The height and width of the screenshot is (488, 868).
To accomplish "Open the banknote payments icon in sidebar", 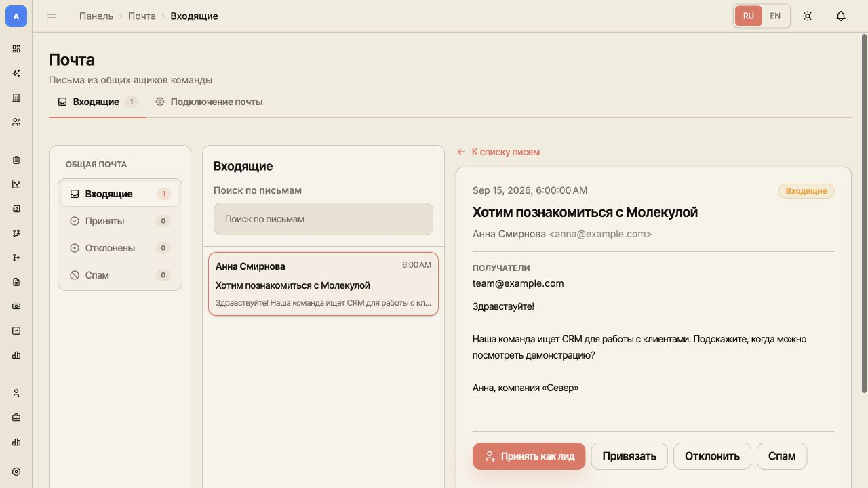I will click(16, 306).
